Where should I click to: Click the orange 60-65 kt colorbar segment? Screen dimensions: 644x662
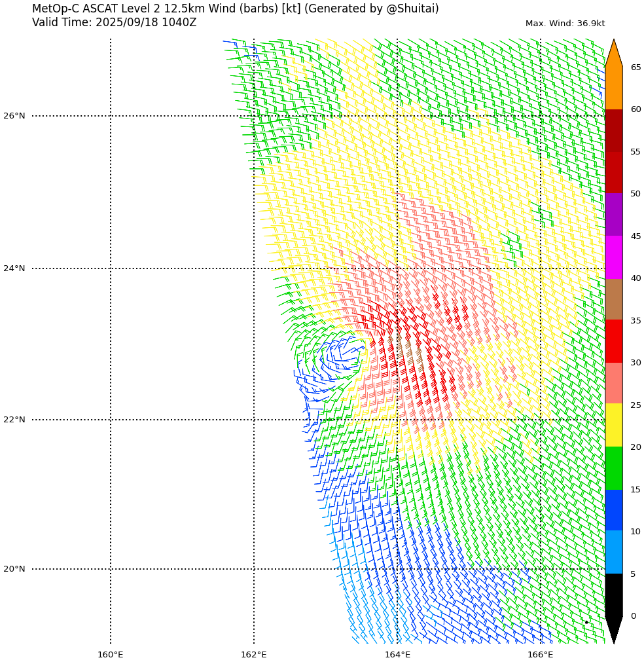(614, 88)
